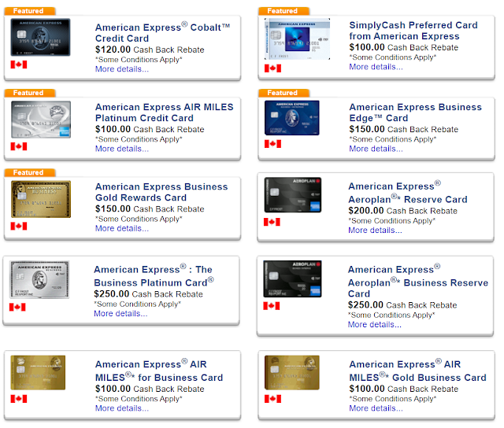504x428 pixels.
Task: Click the AIR MILES Platinum card image
Action: click(x=41, y=120)
